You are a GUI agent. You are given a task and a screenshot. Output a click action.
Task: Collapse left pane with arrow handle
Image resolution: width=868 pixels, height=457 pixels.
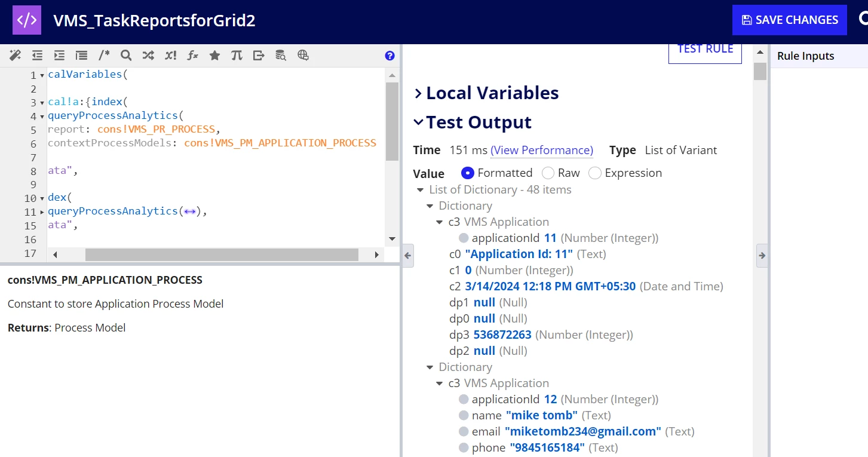(x=407, y=256)
